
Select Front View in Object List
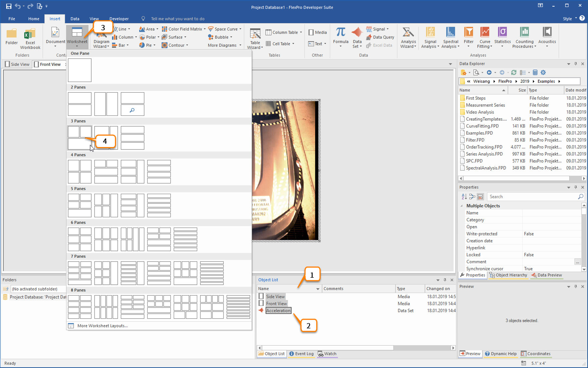(x=276, y=304)
